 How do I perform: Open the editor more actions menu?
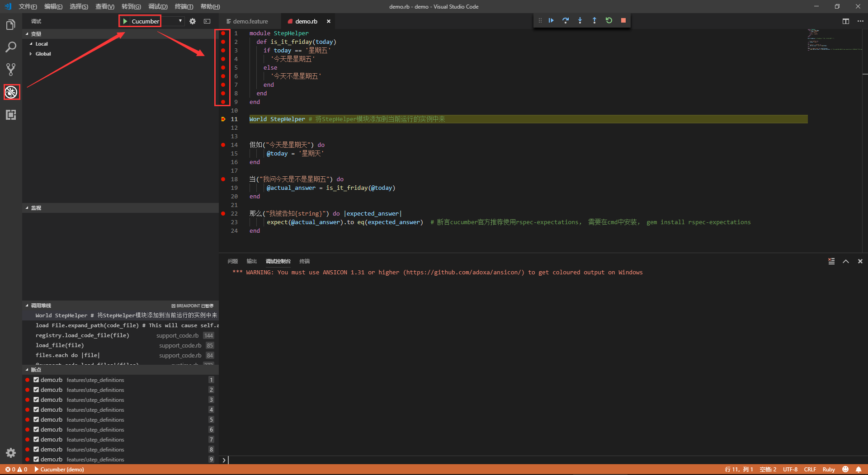tap(860, 21)
